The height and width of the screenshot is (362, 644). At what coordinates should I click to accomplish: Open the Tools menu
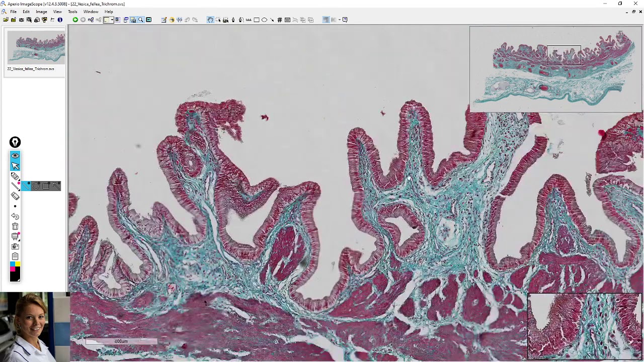coord(72,12)
